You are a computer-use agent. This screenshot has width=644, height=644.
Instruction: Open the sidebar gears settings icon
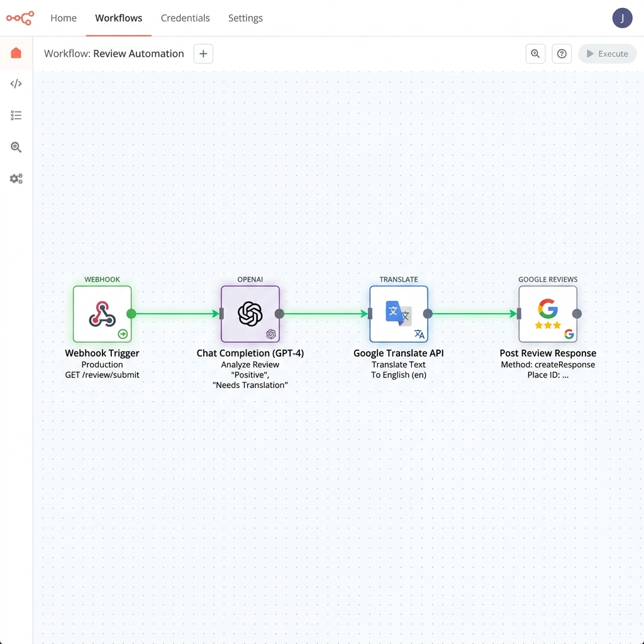16,179
